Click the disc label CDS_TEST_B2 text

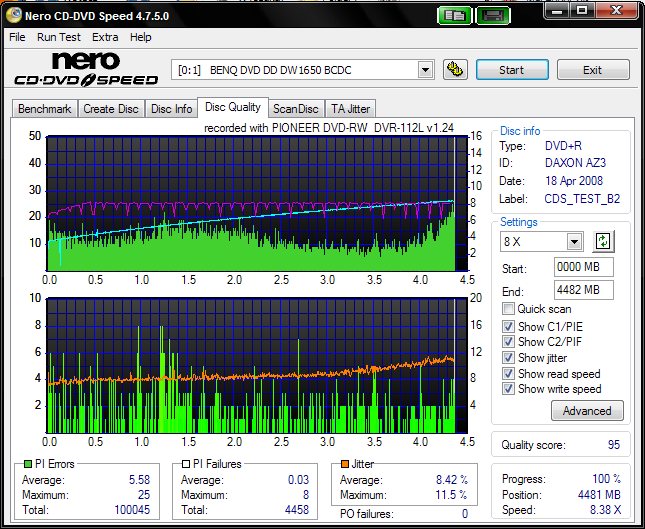pos(582,199)
